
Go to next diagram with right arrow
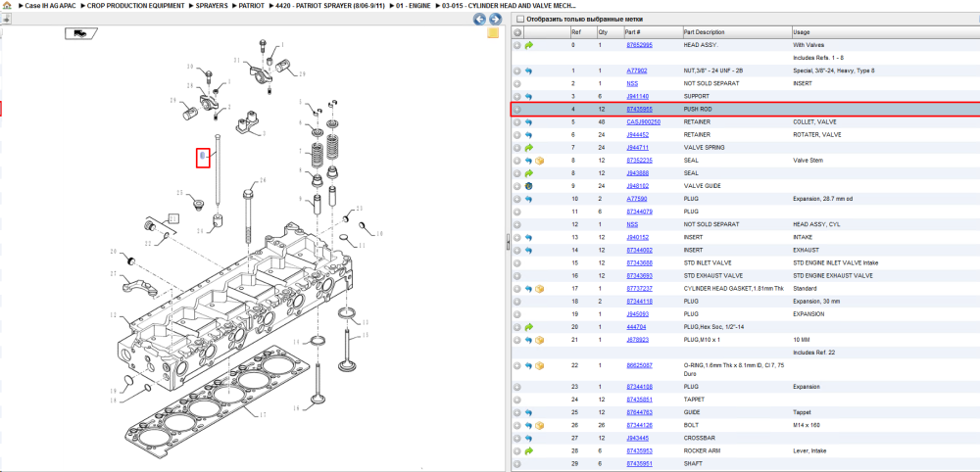pyautogui.click(x=494, y=20)
